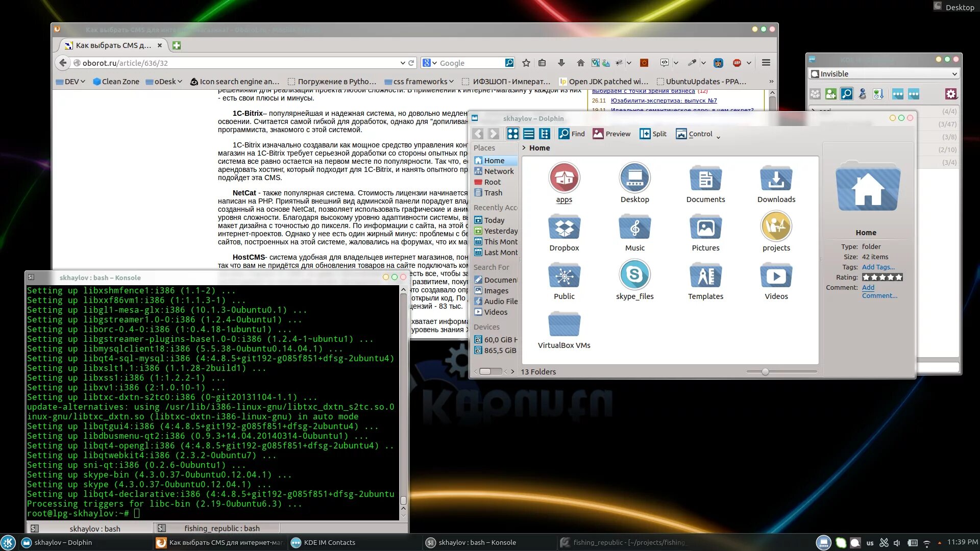This screenshot has width=980, height=551.
Task: Click the Firefox bookmark star icon
Action: [x=526, y=63]
